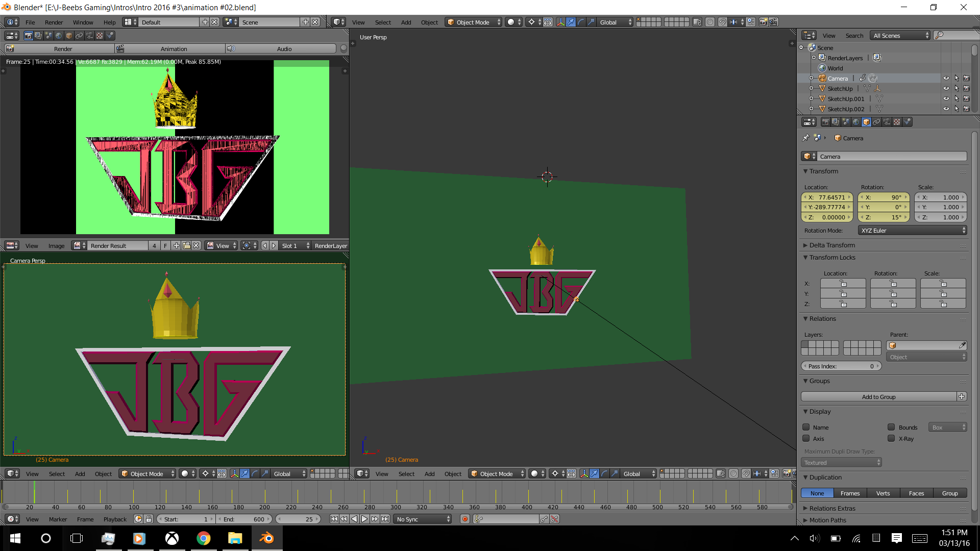This screenshot has width=980, height=551.
Task: Click the delete keyframes icon in timeline
Action: tap(554, 519)
